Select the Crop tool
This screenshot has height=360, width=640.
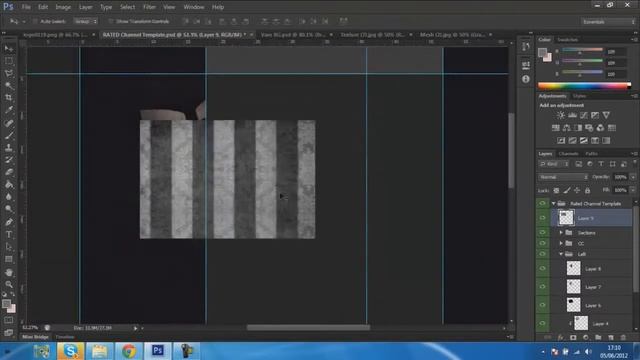point(9,98)
